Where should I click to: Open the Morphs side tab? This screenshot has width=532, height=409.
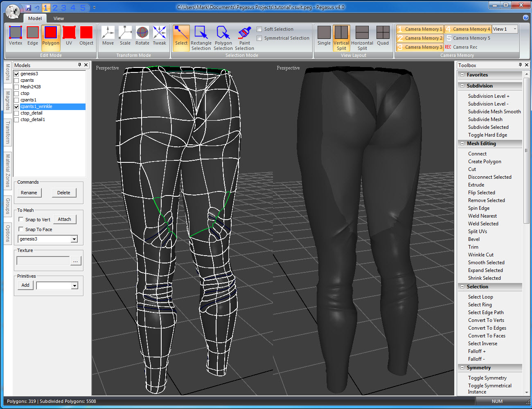(8, 72)
